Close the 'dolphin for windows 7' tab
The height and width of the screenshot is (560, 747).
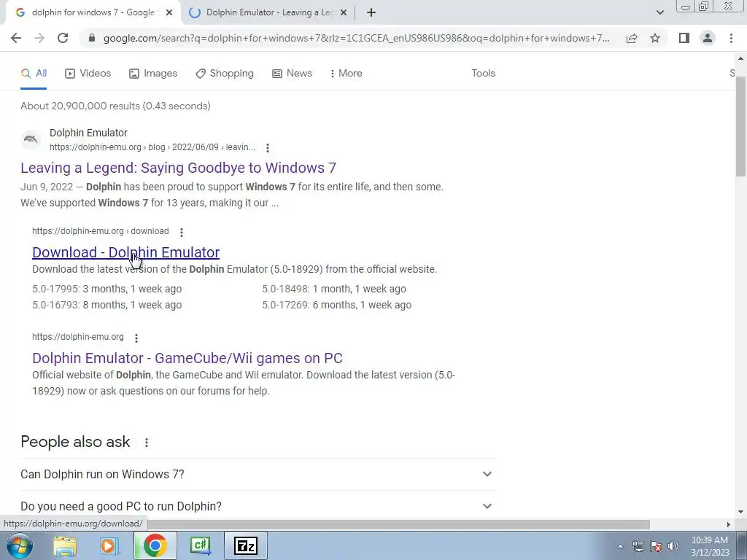169,12
